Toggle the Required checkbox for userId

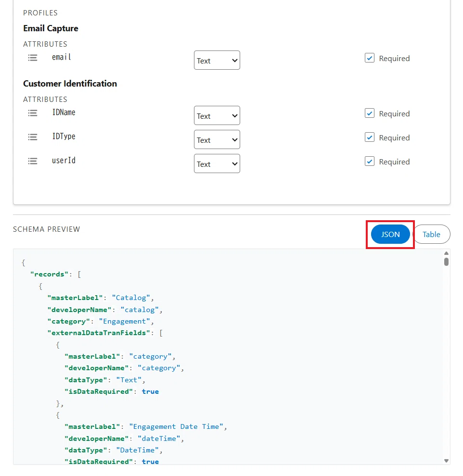pos(370,161)
